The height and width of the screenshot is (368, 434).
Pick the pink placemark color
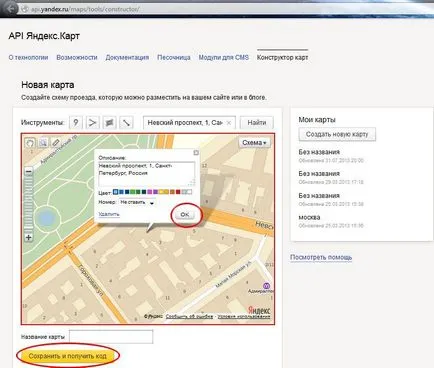149,192
